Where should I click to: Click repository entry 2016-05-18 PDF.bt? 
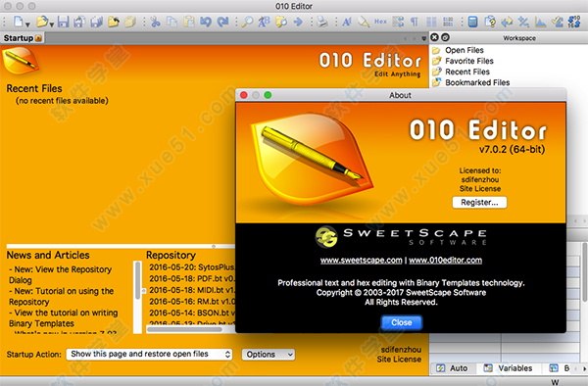192,279
